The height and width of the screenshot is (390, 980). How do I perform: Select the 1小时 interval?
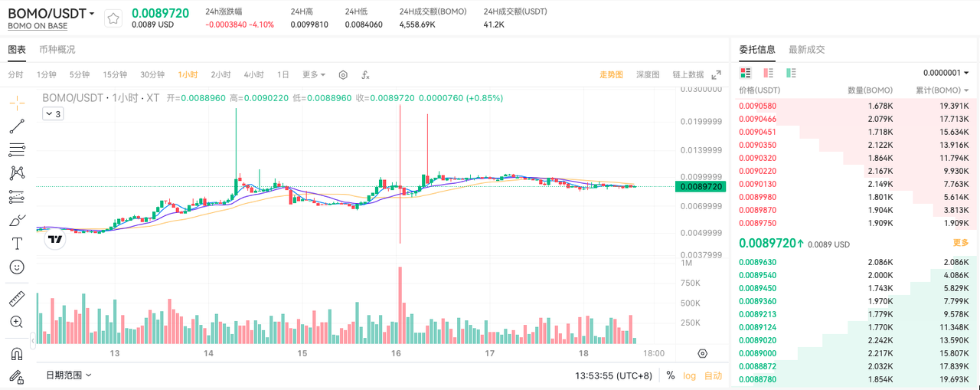[188, 75]
